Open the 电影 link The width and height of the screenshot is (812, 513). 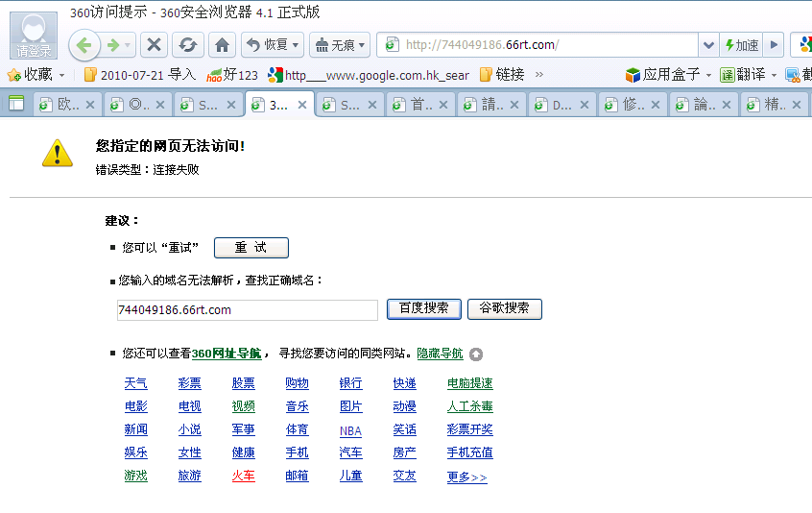click(x=135, y=406)
